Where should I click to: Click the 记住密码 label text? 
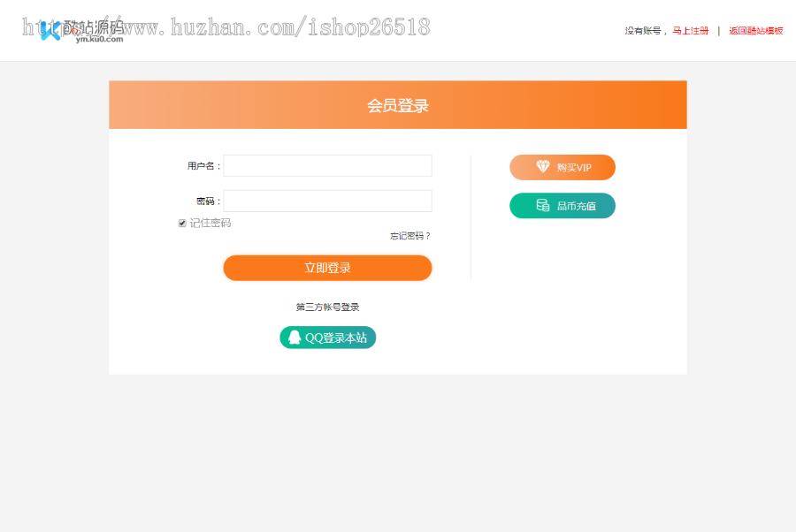(x=210, y=224)
